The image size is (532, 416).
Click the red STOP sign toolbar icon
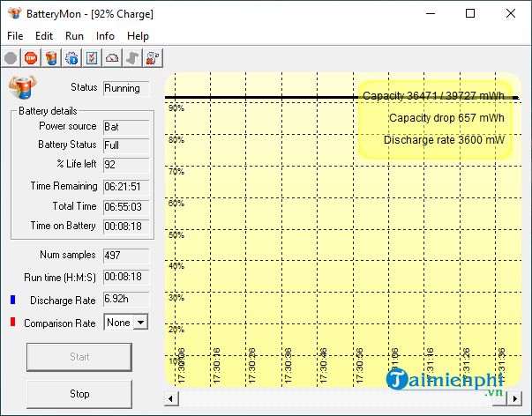(31, 58)
